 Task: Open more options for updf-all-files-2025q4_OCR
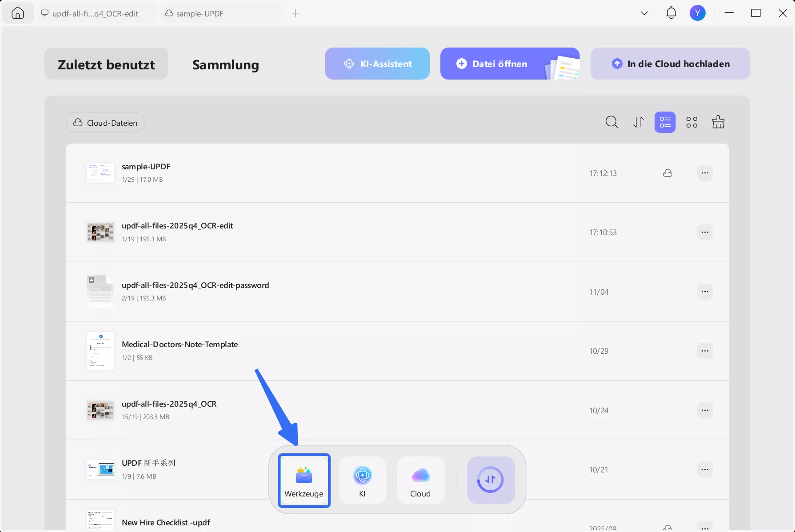(x=705, y=410)
